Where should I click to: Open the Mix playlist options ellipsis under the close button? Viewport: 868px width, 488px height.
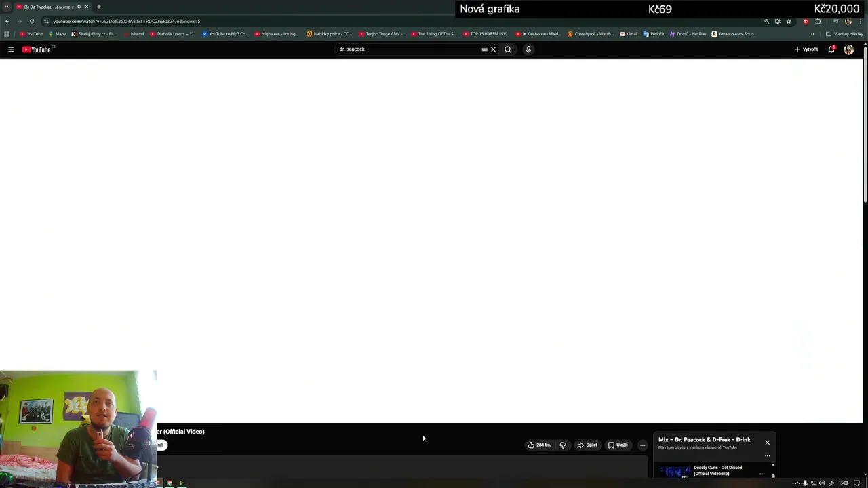pyautogui.click(x=768, y=455)
